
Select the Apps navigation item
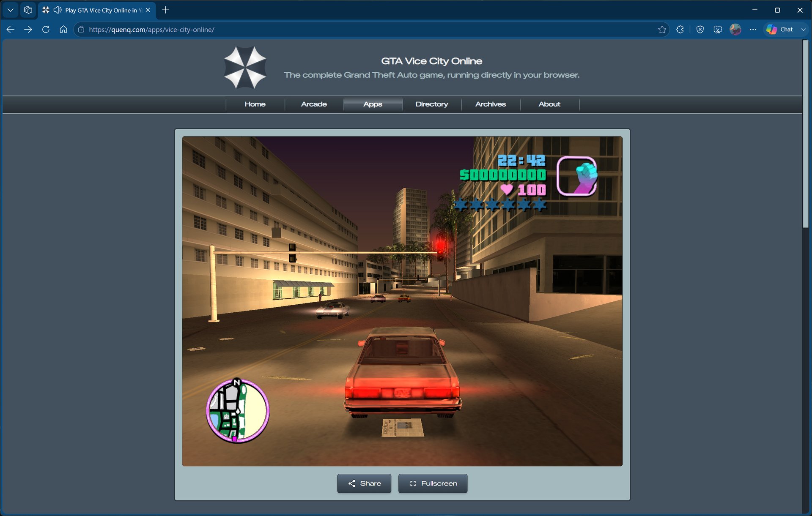[373, 104]
